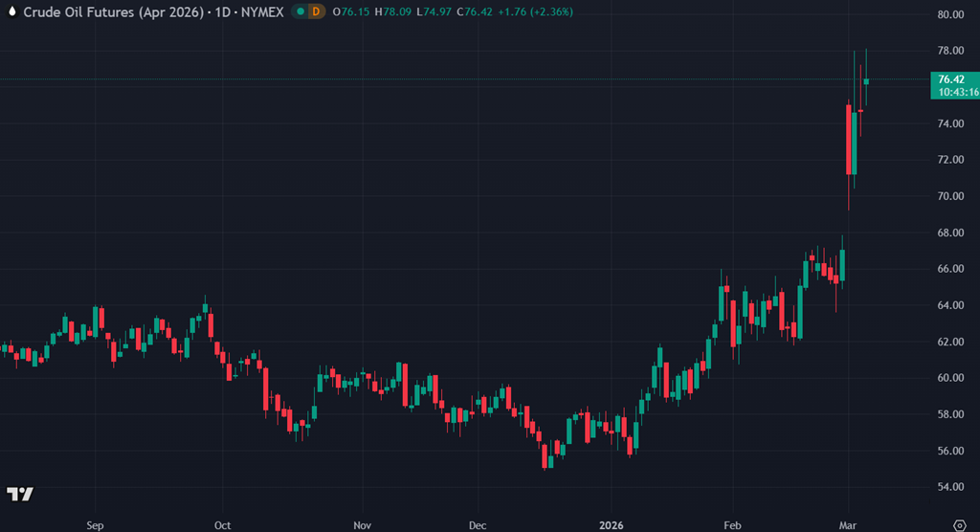The image size is (980, 532).
Task: Click the 68.00 mark on price scale
Action: pyautogui.click(x=950, y=233)
